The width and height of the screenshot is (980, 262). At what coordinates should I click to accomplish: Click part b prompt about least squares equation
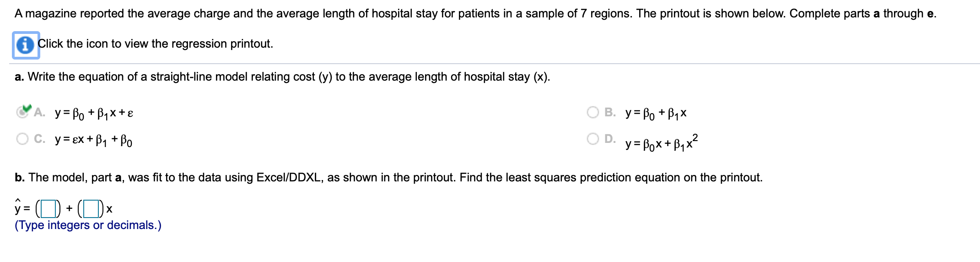coord(388,178)
